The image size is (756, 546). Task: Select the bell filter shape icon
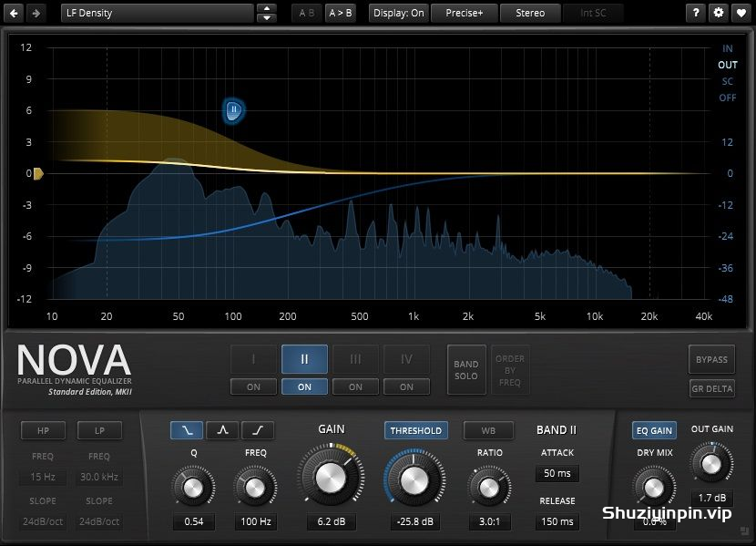pos(222,430)
